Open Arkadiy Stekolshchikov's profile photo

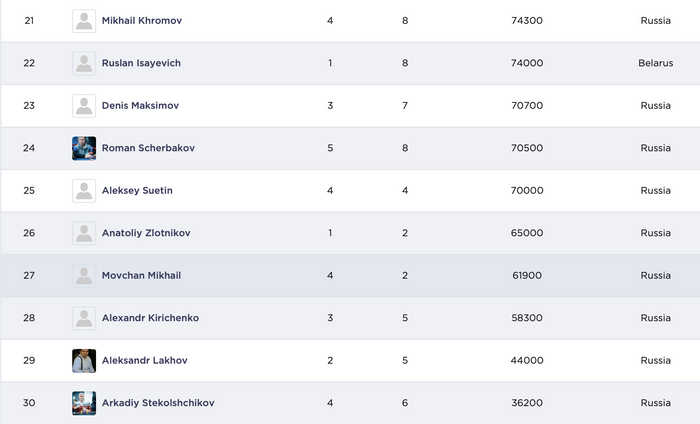click(x=84, y=403)
